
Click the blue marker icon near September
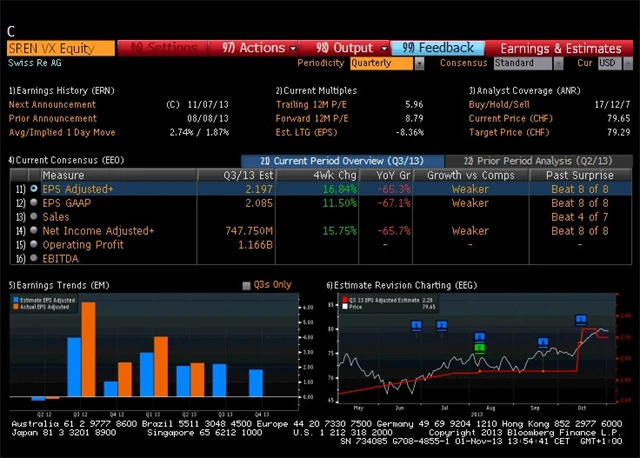tap(543, 343)
